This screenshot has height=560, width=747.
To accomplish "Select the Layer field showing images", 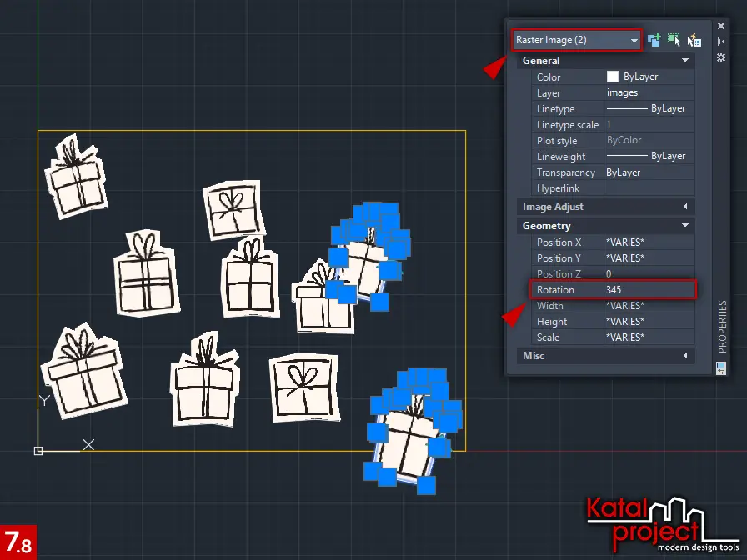I will tap(649, 93).
